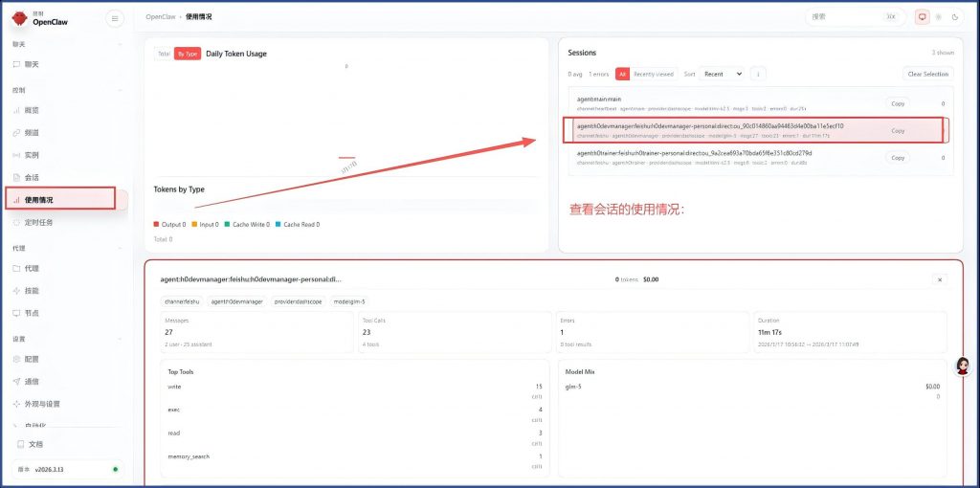Collapse the 设置 sidebar section
The height and width of the screenshot is (488, 980).
(119, 339)
